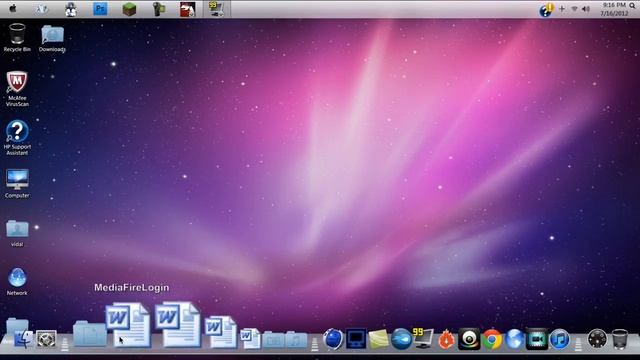Open HP Support Assistant shortcut
Viewport: 640px width, 360px height.
[x=17, y=138]
